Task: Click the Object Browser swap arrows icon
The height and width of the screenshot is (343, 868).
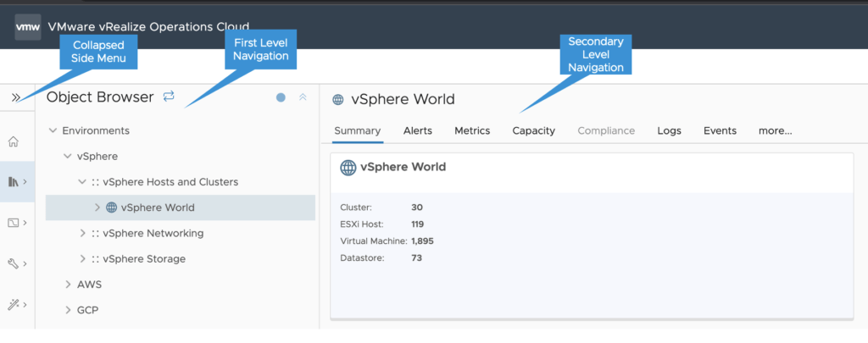Action: tap(169, 97)
